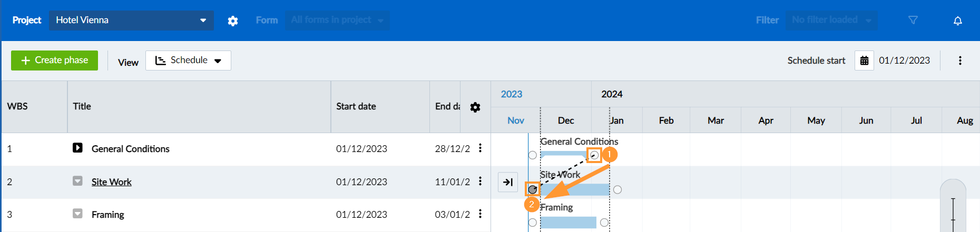Screen dimensions: 980x232
Task: Click Site Work start dependency circle
Action: tap(533, 189)
